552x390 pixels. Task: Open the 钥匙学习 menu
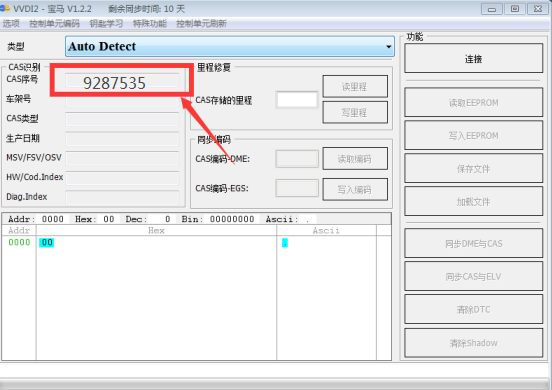(x=106, y=24)
